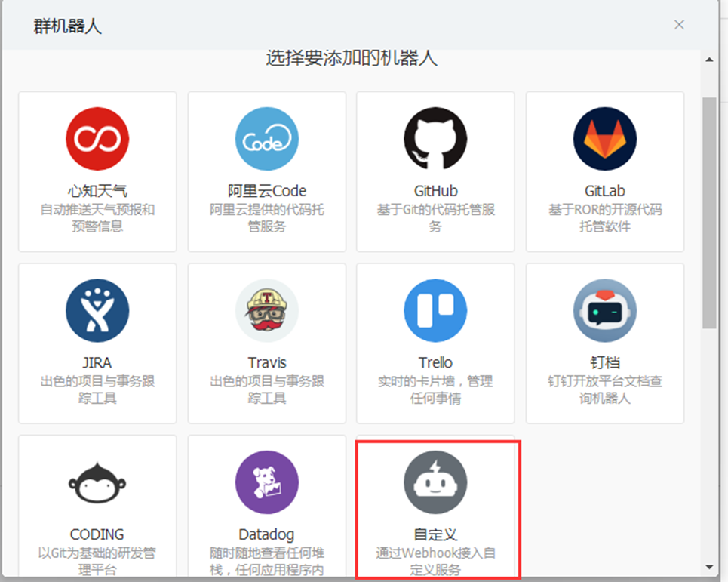Image resolution: width=728 pixels, height=582 pixels.
Task: Select the Datadog dog icon
Action: tap(267, 482)
